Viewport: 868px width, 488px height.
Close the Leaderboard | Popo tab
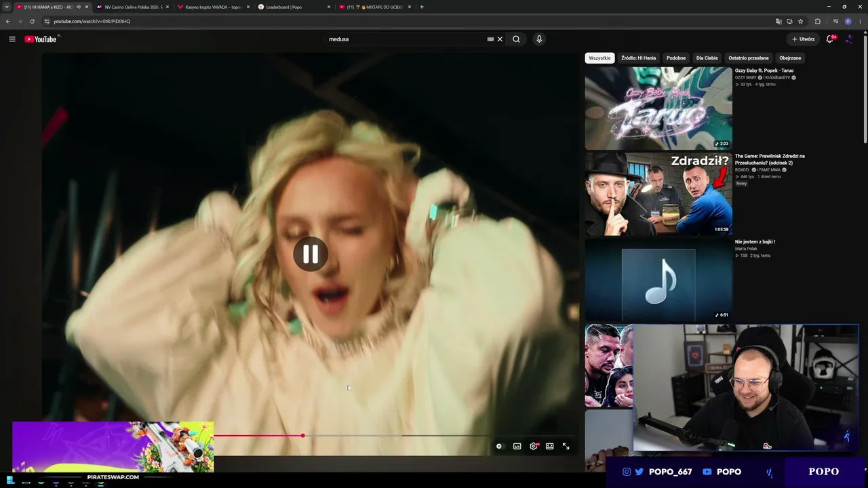coord(329,7)
